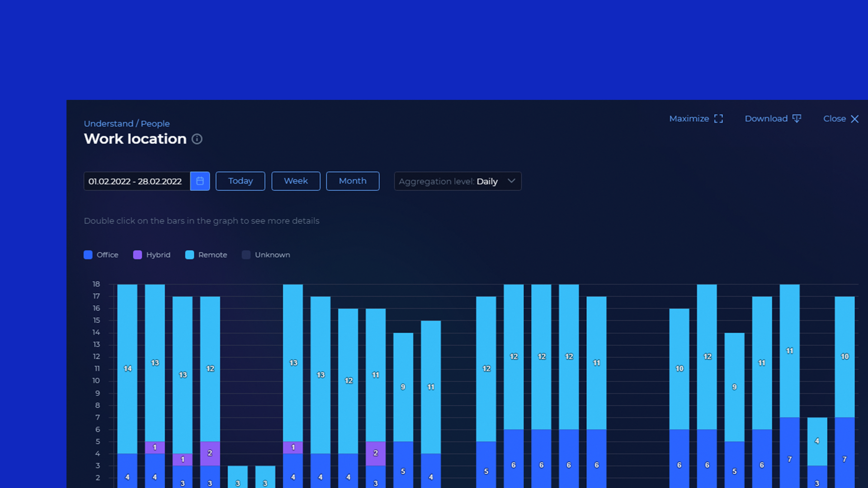Click the purple Hybrid legend swatch
The width and height of the screenshot is (868, 488).
point(137,255)
